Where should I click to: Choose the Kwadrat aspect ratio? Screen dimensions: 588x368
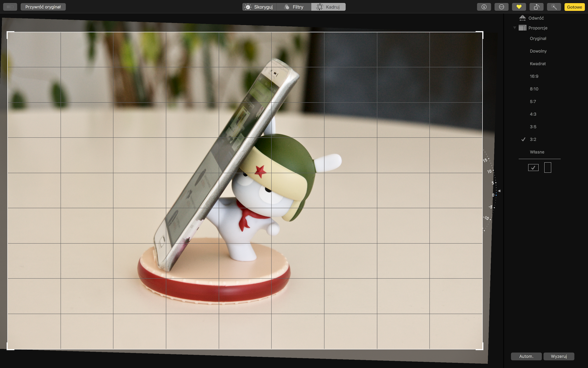pyautogui.click(x=538, y=64)
